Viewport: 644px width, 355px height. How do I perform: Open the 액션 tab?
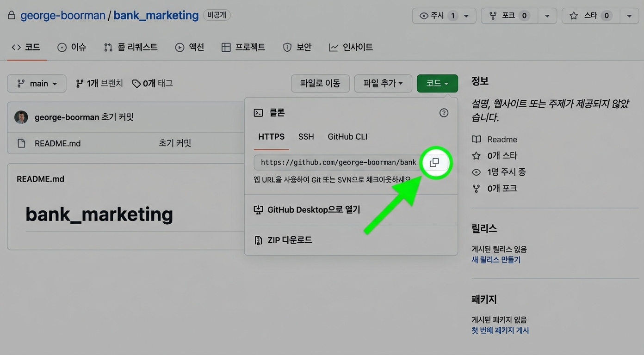tap(190, 47)
